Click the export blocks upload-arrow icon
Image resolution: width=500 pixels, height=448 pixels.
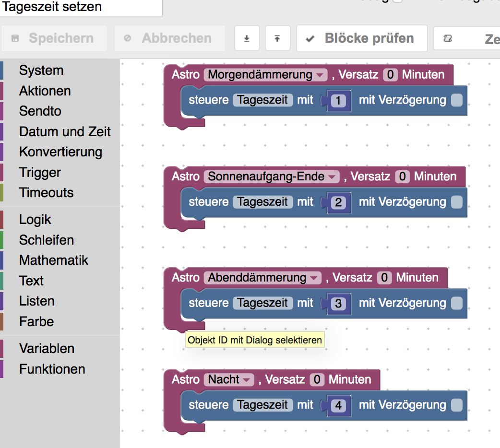(x=277, y=38)
